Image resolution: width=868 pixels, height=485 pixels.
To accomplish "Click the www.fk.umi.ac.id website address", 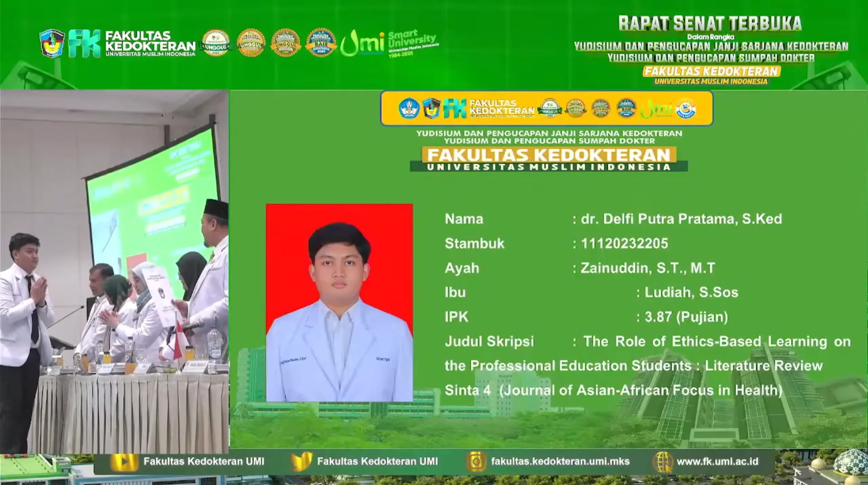I will click(717, 462).
